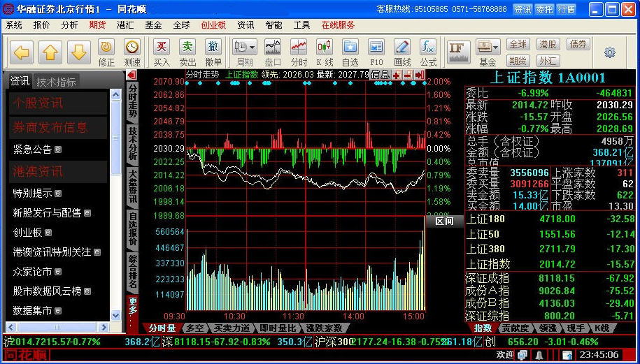Open the 周期 period dropdown
640x364 pixels.
[x=245, y=53]
